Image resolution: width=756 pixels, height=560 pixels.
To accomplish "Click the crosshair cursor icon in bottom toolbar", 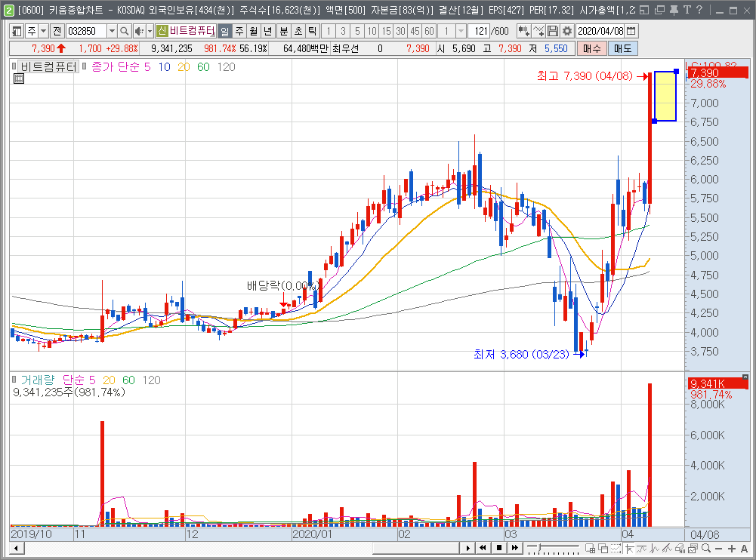I will [629, 549].
